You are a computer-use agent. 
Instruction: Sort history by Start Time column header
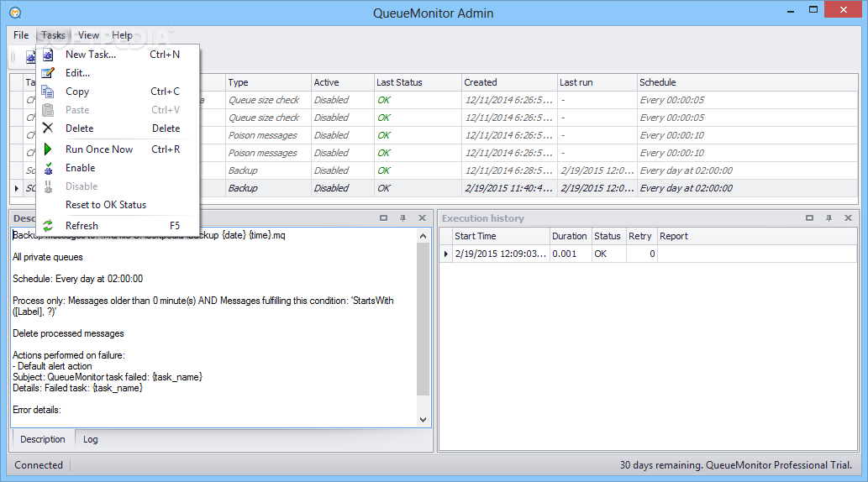click(x=501, y=236)
